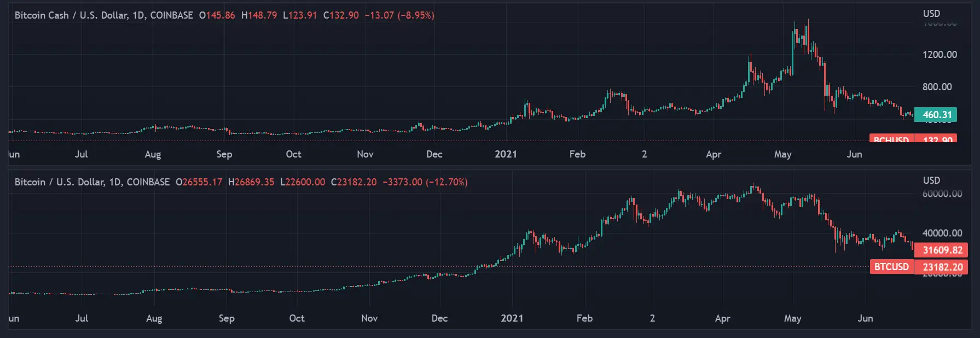
Task: Click the Bitcoin / U.S. Dollar symbol title
Action: (x=92, y=182)
